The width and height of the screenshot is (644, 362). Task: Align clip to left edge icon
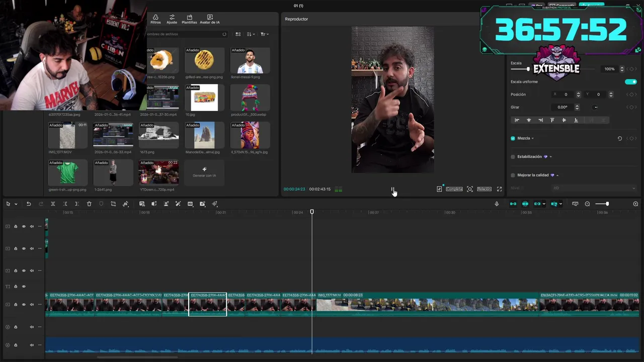[x=517, y=120]
